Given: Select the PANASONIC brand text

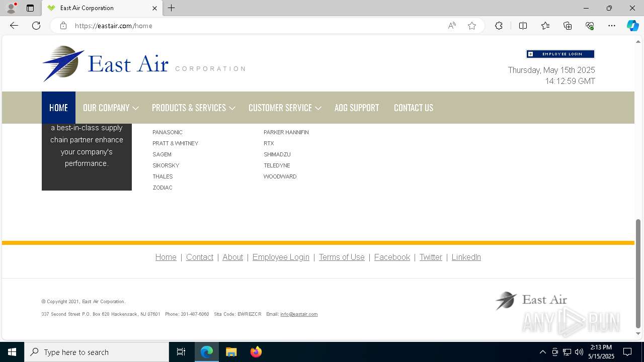Looking at the screenshot, I should pos(168,132).
